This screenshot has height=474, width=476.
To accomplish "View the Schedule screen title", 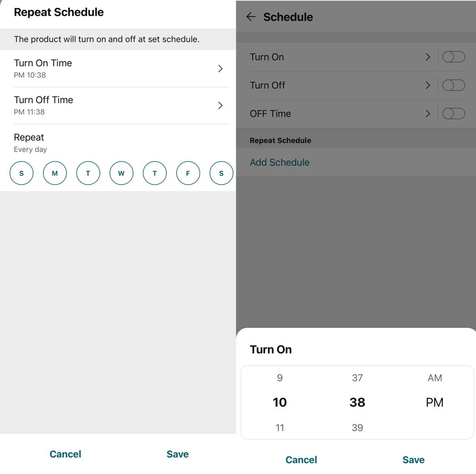I will [288, 17].
